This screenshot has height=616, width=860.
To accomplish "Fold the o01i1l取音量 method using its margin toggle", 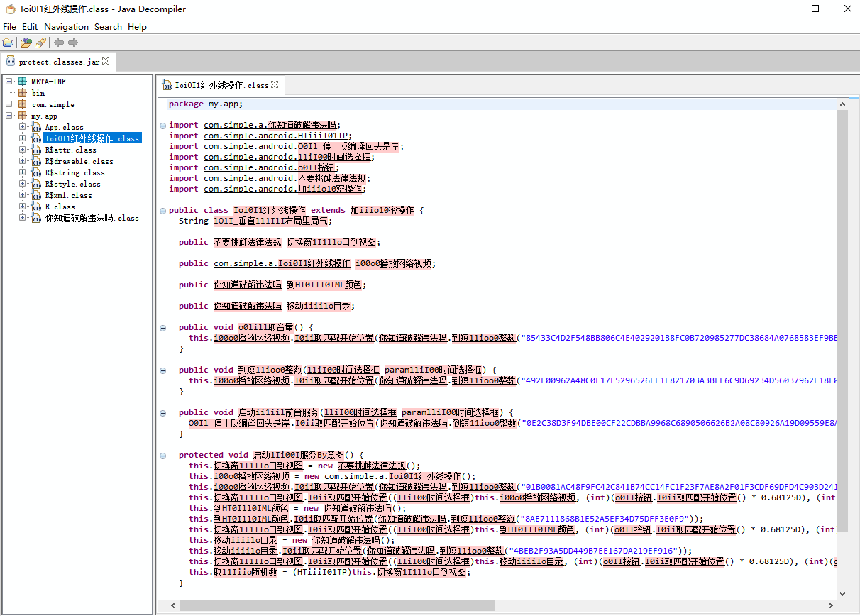I will point(162,328).
